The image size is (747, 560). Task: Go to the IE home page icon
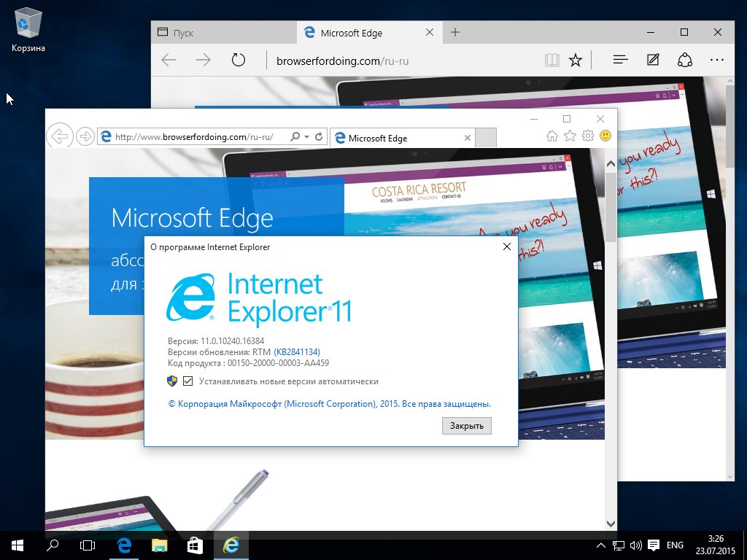tap(551, 136)
